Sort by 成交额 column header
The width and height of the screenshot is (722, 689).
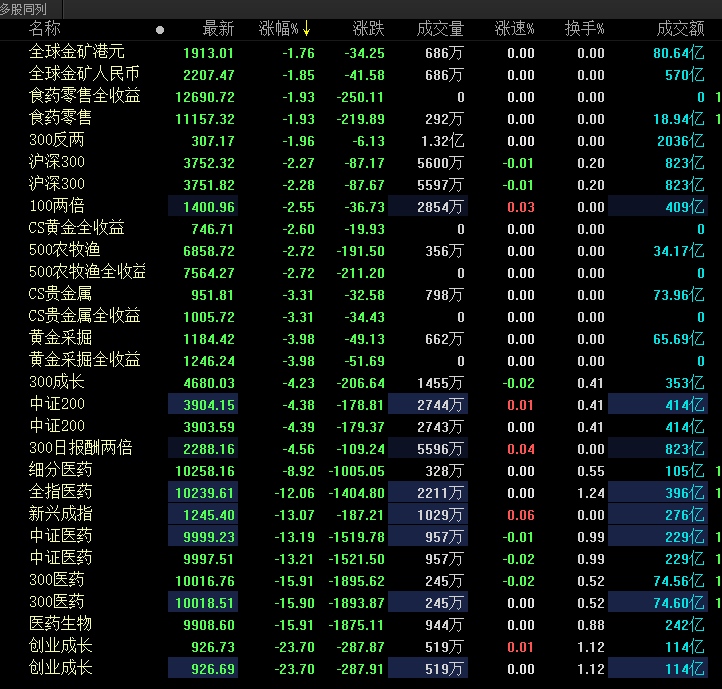[680, 29]
